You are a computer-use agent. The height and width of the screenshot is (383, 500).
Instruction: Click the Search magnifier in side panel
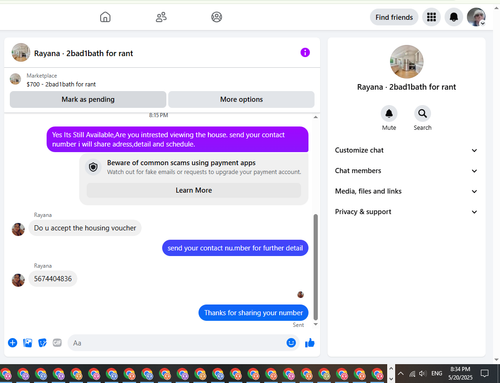point(422,114)
